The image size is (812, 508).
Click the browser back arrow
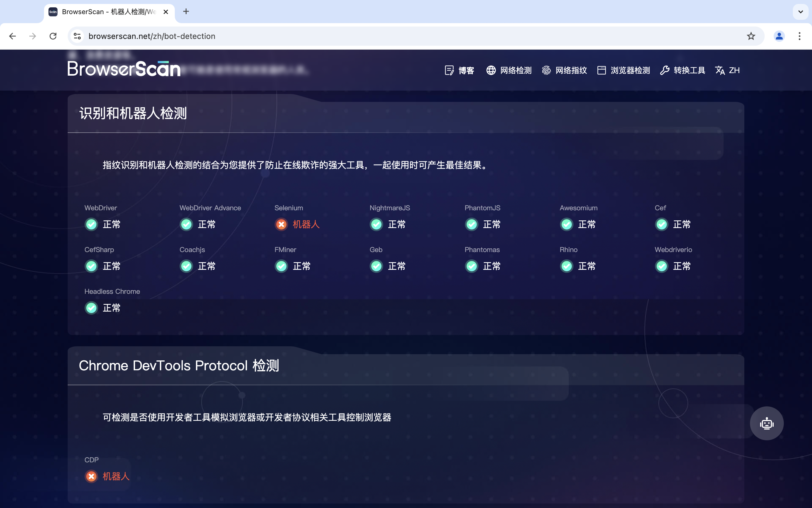tap(12, 36)
